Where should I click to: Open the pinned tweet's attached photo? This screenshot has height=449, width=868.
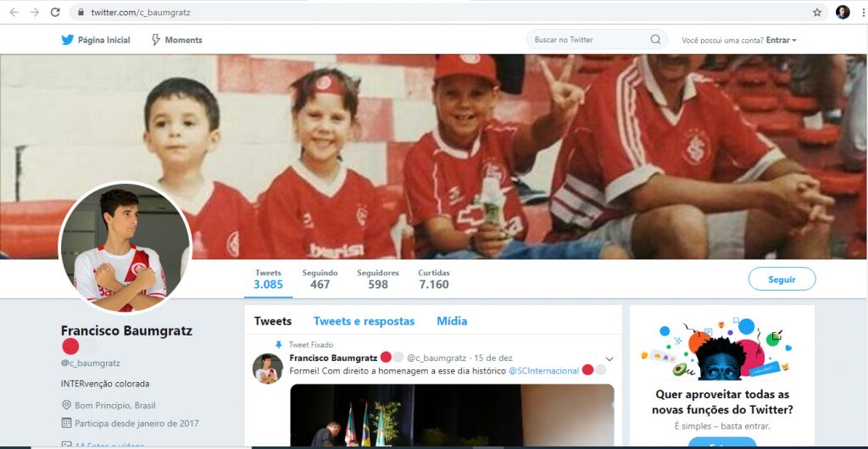[x=452, y=415]
